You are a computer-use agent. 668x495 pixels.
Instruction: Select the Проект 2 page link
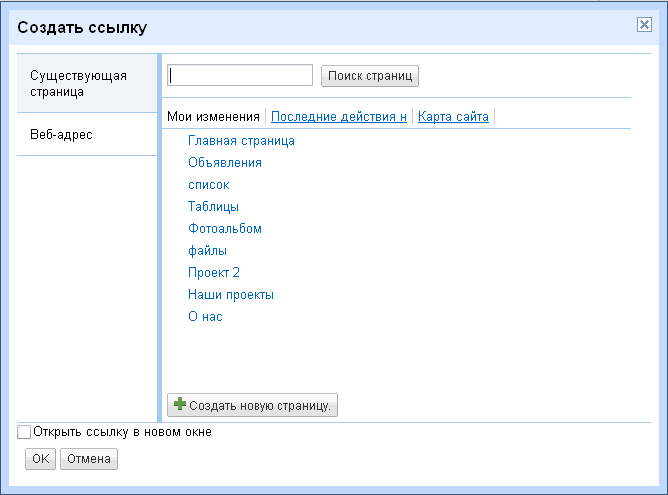pos(213,273)
